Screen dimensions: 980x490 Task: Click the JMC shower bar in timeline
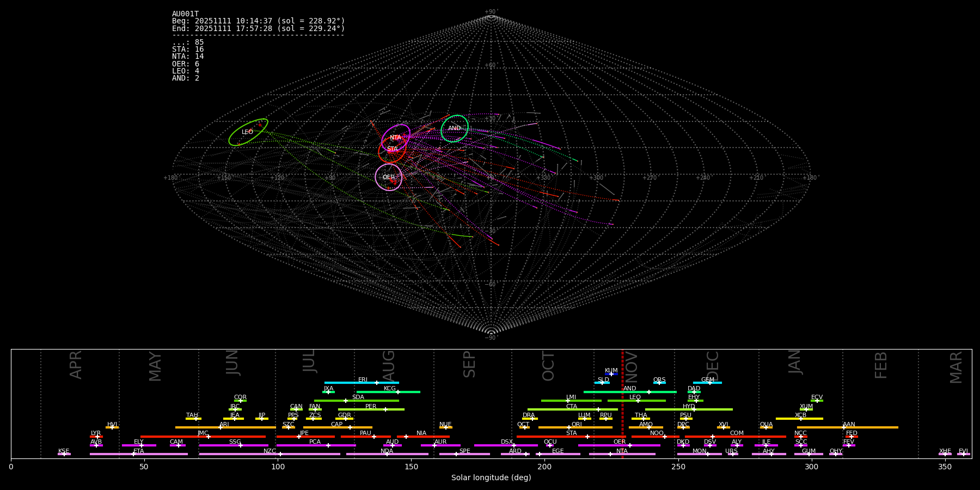point(203,437)
